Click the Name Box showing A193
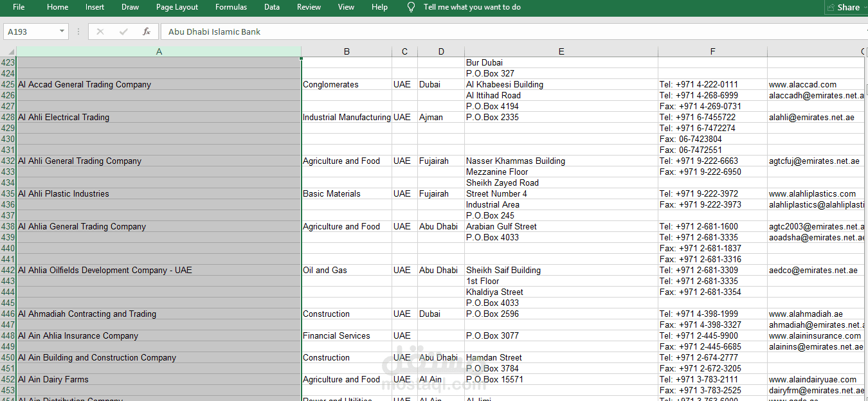The image size is (868, 401). click(31, 31)
